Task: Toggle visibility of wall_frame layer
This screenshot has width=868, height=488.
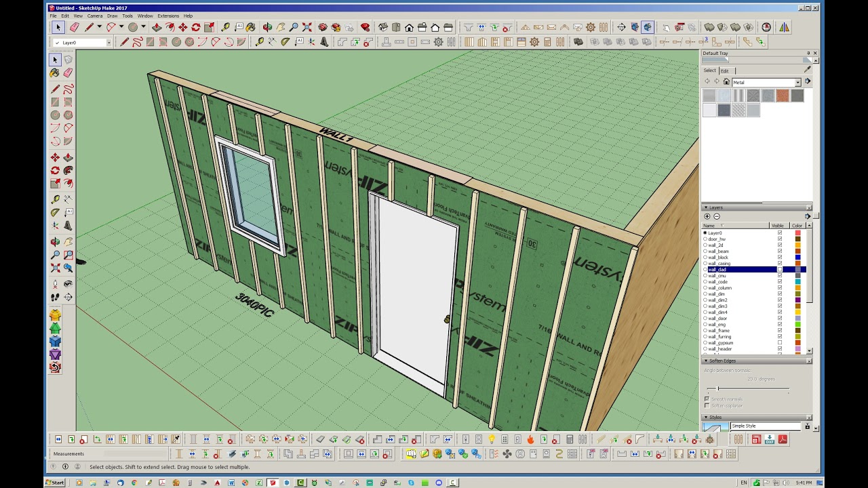Action: pos(780,331)
